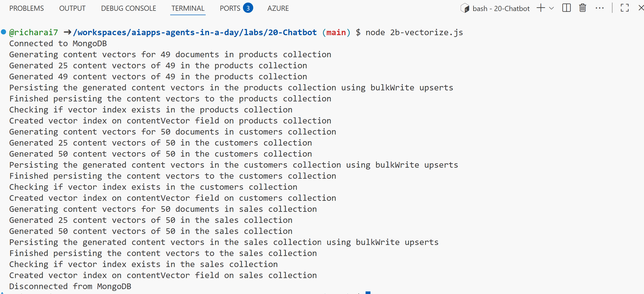Open the DEBUG CONSOLE tab
The height and width of the screenshot is (294, 644).
tap(129, 8)
